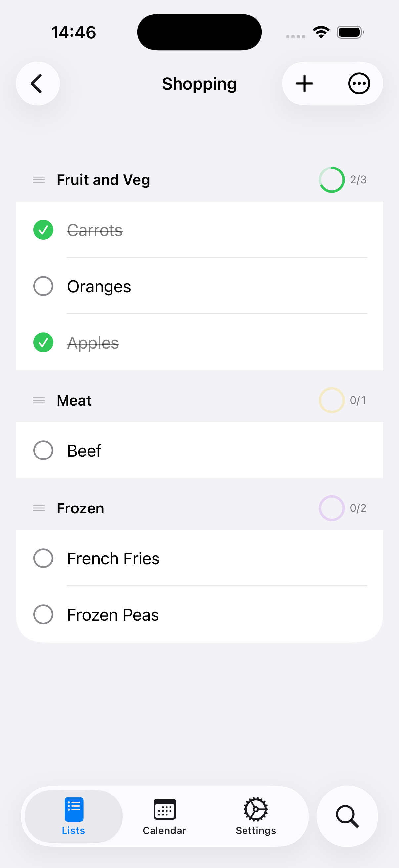Check off French Fries
Image resolution: width=399 pixels, height=868 pixels.
coord(43,558)
